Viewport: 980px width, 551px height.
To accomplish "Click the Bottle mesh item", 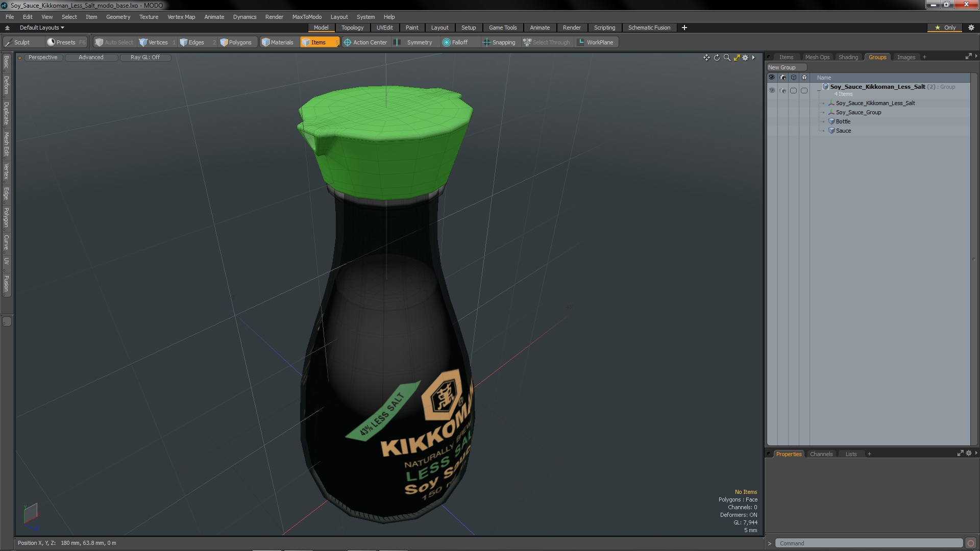I will 843,121.
